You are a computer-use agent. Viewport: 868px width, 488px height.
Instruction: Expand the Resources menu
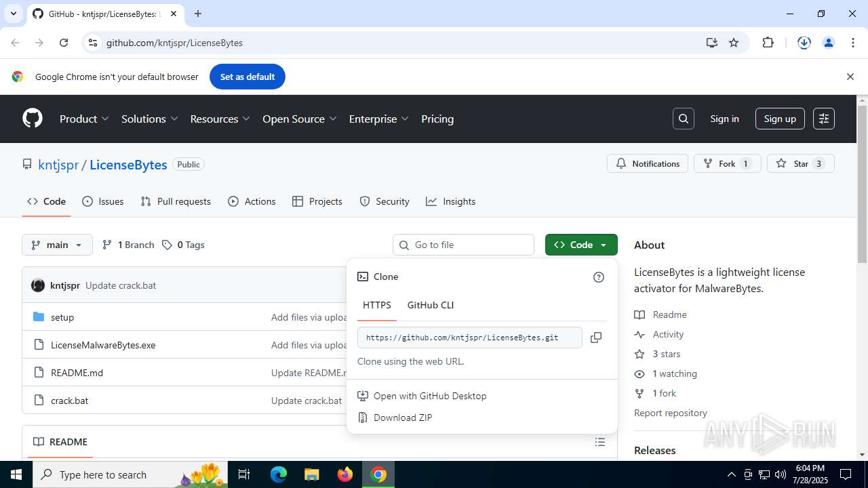click(220, 119)
